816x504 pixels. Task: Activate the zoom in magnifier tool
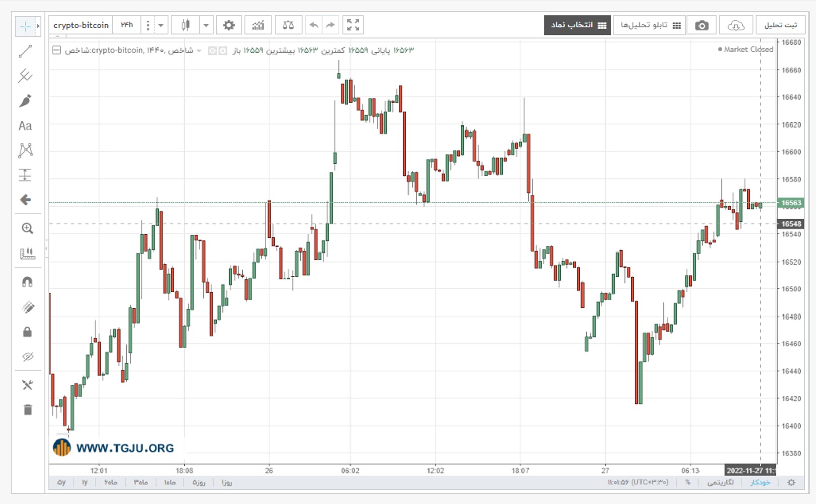pyautogui.click(x=27, y=229)
